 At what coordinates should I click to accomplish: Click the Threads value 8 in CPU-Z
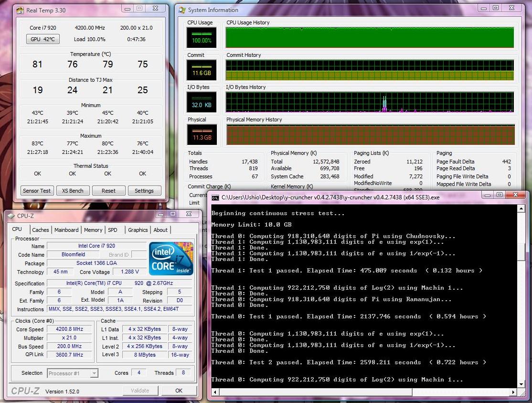click(183, 373)
